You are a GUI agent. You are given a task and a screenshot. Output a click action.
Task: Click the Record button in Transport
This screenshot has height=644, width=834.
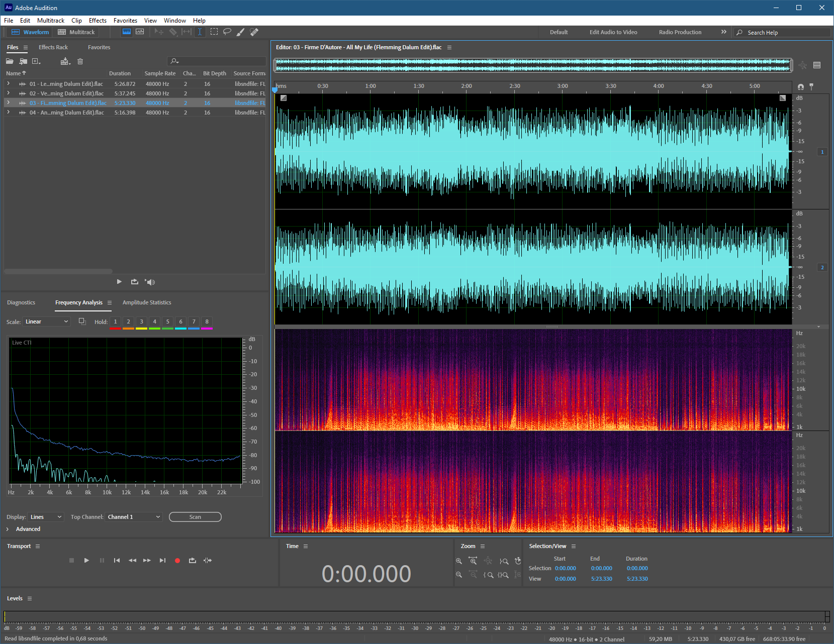(x=177, y=561)
